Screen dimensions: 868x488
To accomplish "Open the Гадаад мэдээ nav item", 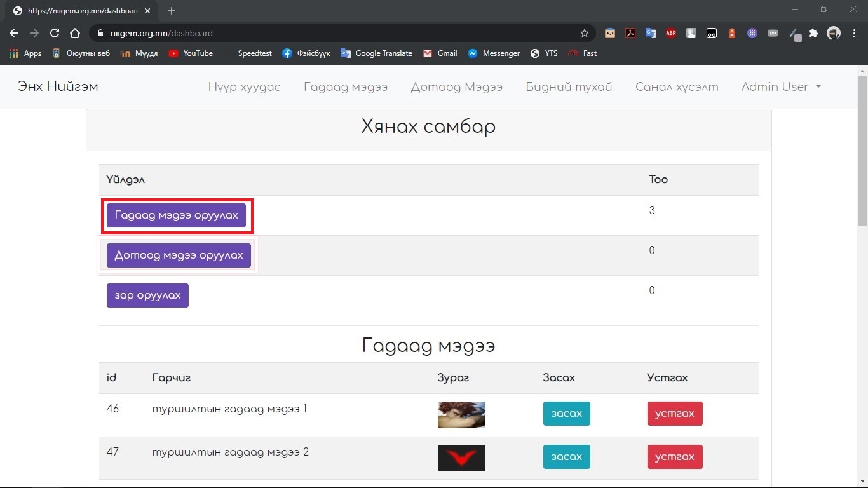I will coord(345,87).
